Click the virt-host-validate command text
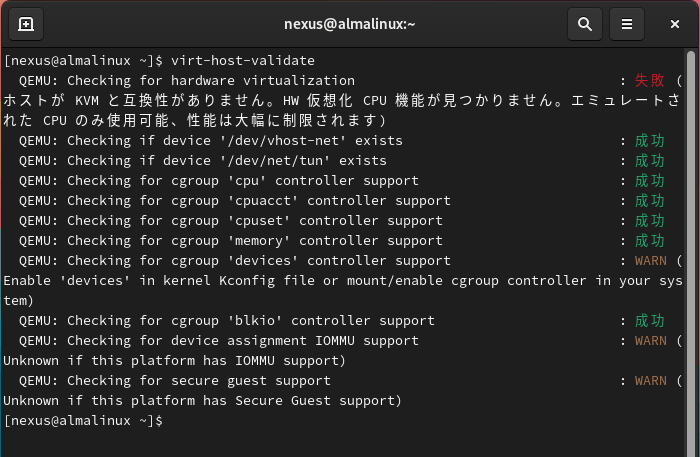 (243, 61)
